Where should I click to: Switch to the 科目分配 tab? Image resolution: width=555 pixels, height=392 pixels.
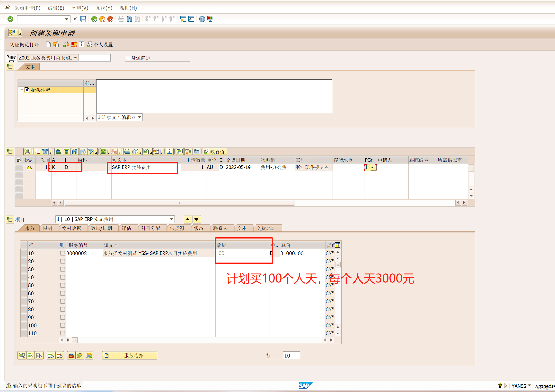point(150,228)
